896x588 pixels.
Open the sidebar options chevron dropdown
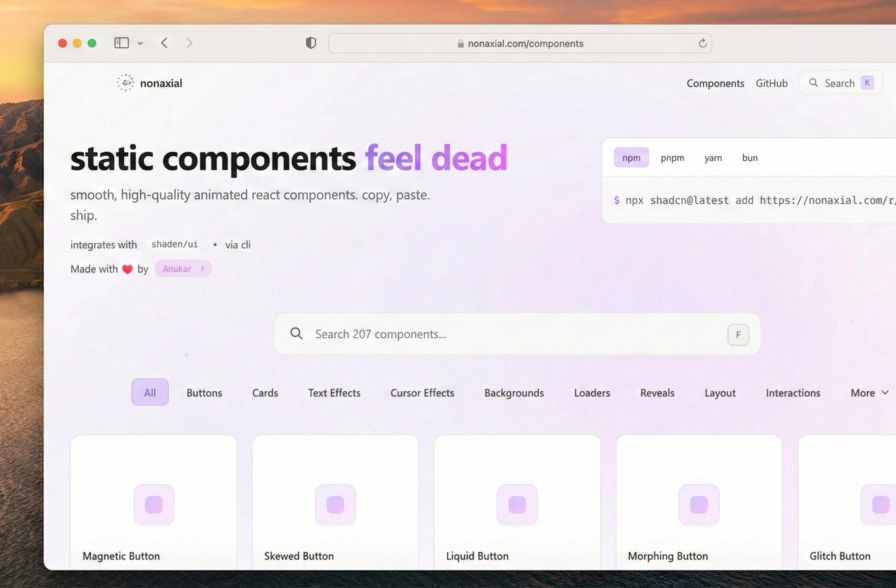(140, 43)
